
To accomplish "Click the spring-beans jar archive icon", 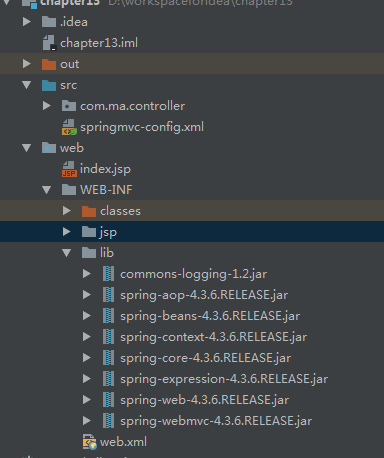I will (x=109, y=316).
